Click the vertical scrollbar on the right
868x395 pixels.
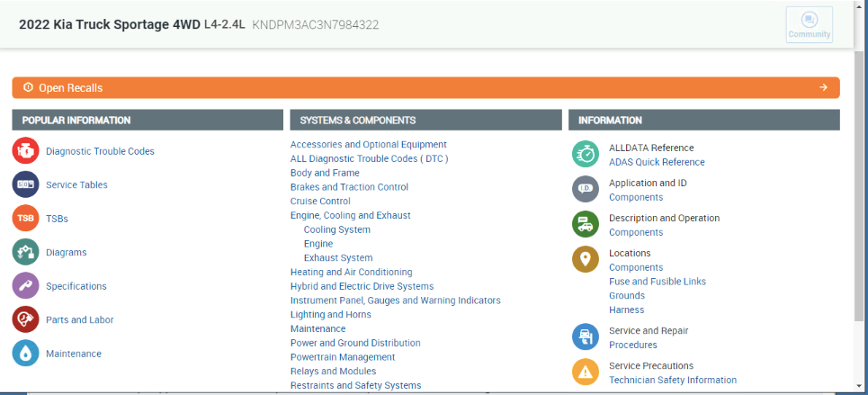pos(860,180)
